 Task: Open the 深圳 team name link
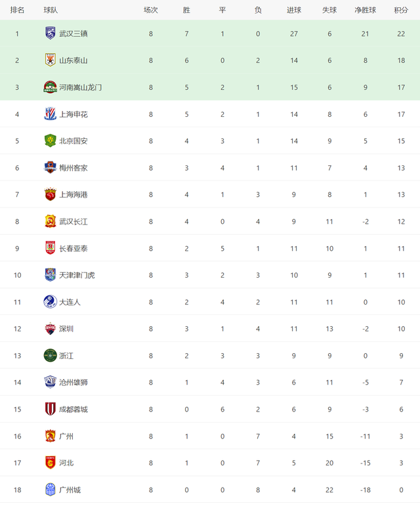(x=66, y=329)
